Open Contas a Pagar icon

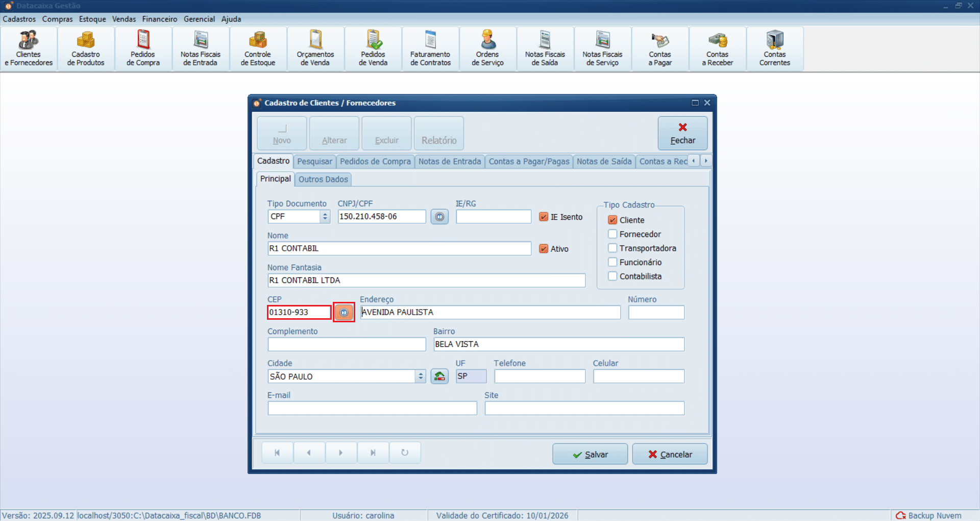(x=660, y=49)
